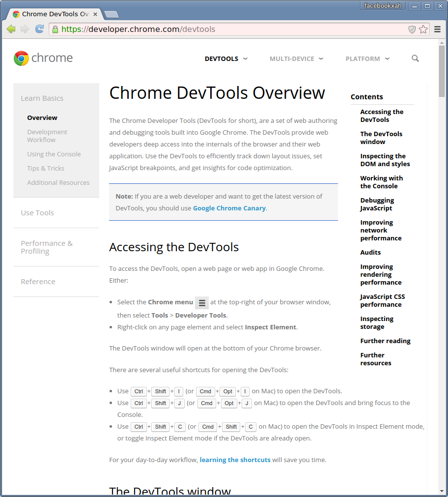Image resolution: width=448 pixels, height=497 pixels.
Task: Follow the Google Chrome Canary link
Action: pos(229,208)
